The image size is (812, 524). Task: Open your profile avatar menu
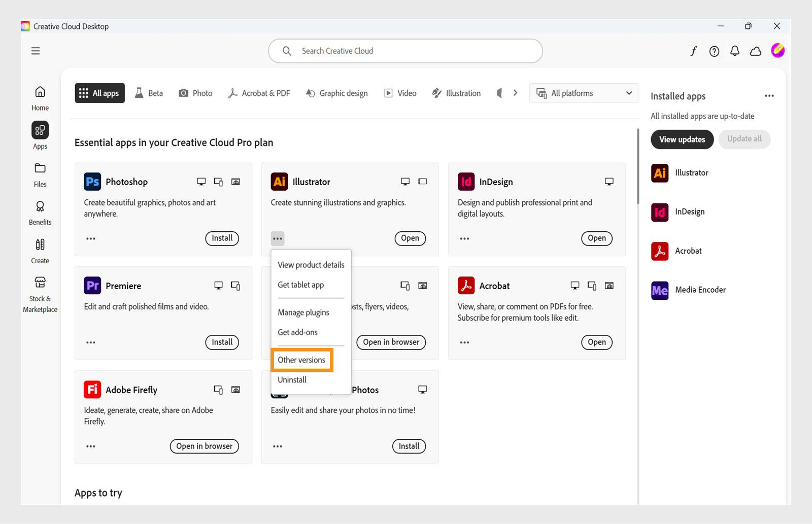(x=777, y=51)
